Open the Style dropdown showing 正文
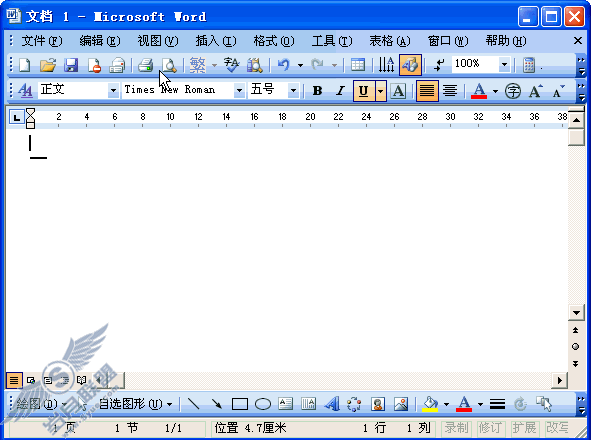592x440 pixels. click(x=113, y=90)
